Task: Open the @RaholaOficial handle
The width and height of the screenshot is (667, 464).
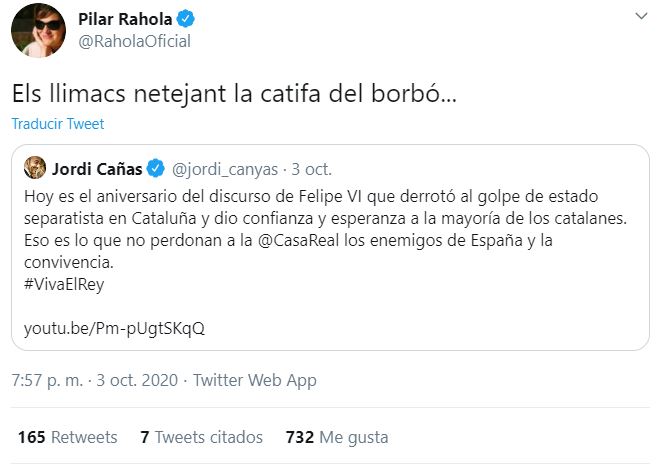Action: click(134, 41)
